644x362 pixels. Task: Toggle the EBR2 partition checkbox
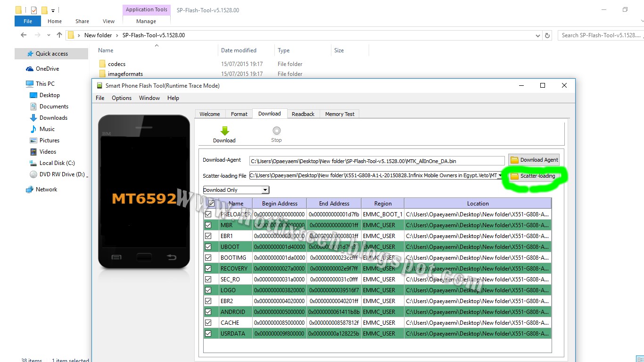click(208, 301)
